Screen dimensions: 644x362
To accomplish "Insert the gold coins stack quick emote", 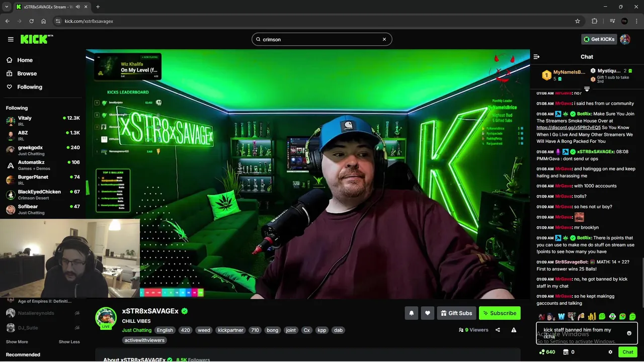I will [592, 317].
